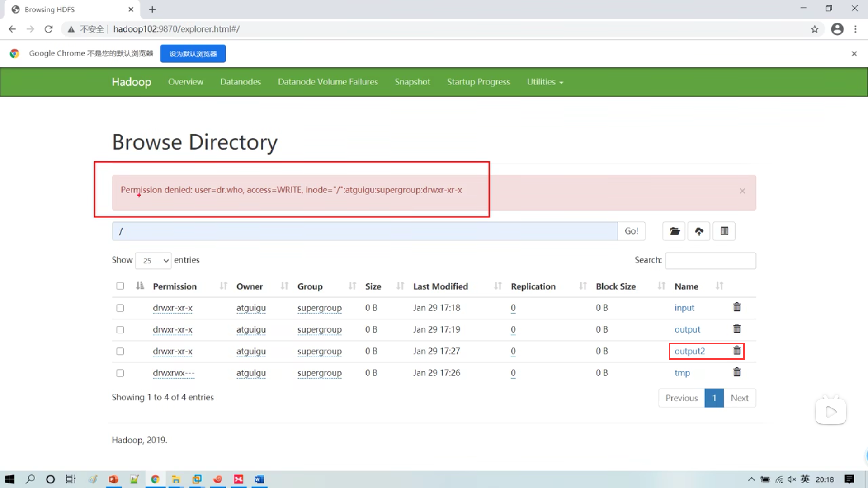Select the tmp row checkbox
The height and width of the screenshot is (488, 868).
(120, 373)
